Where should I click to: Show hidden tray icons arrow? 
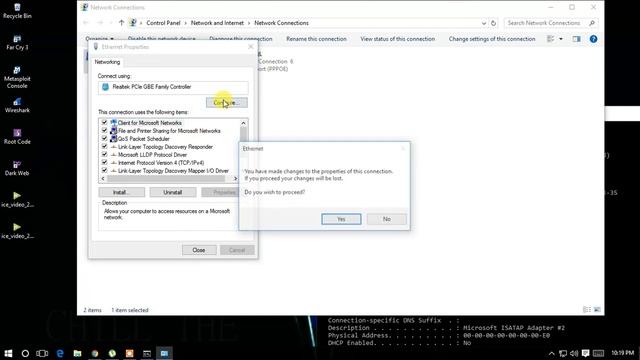[x=551, y=353]
